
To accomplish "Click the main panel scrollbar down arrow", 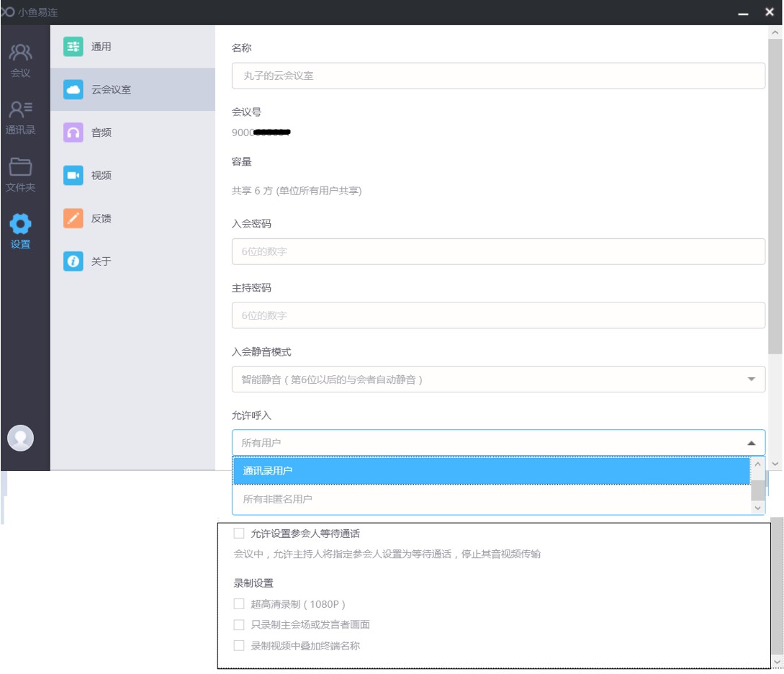I will click(x=775, y=464).
